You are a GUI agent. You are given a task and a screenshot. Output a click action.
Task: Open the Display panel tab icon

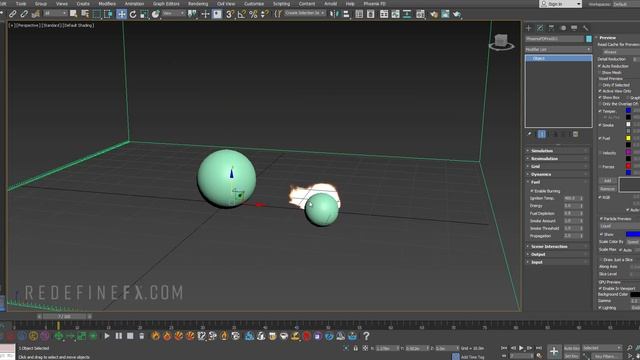click(574, 28)
